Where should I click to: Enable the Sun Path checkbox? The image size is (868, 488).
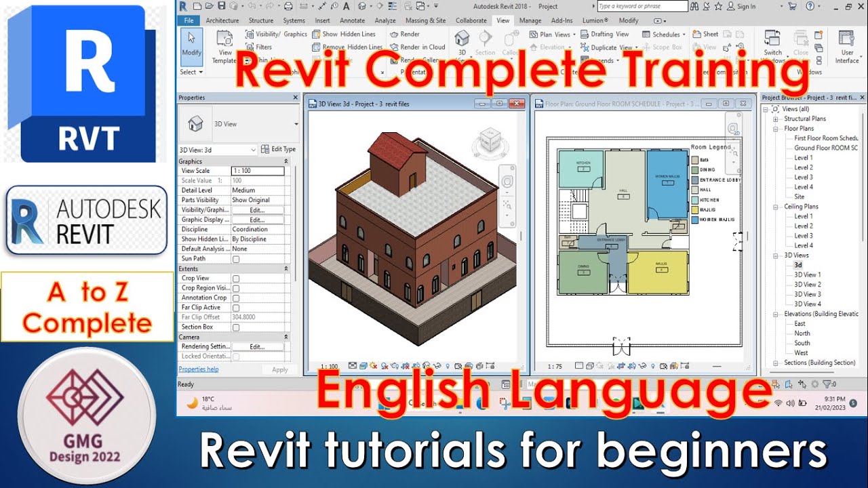236,259
